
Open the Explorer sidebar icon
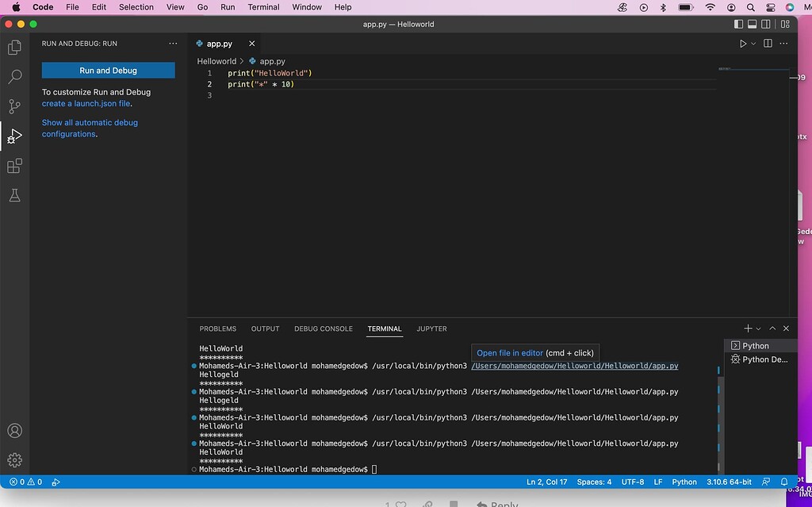(x=14, y=47)
